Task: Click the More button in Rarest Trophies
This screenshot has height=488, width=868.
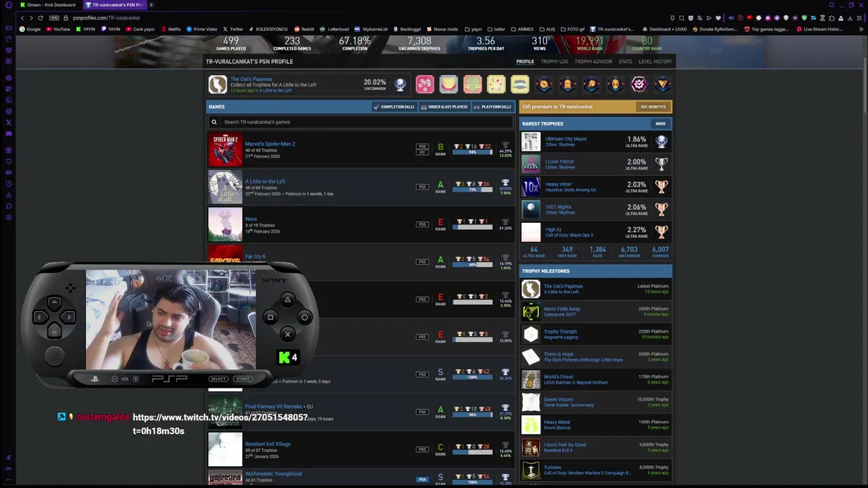Action: click(660, 124)
